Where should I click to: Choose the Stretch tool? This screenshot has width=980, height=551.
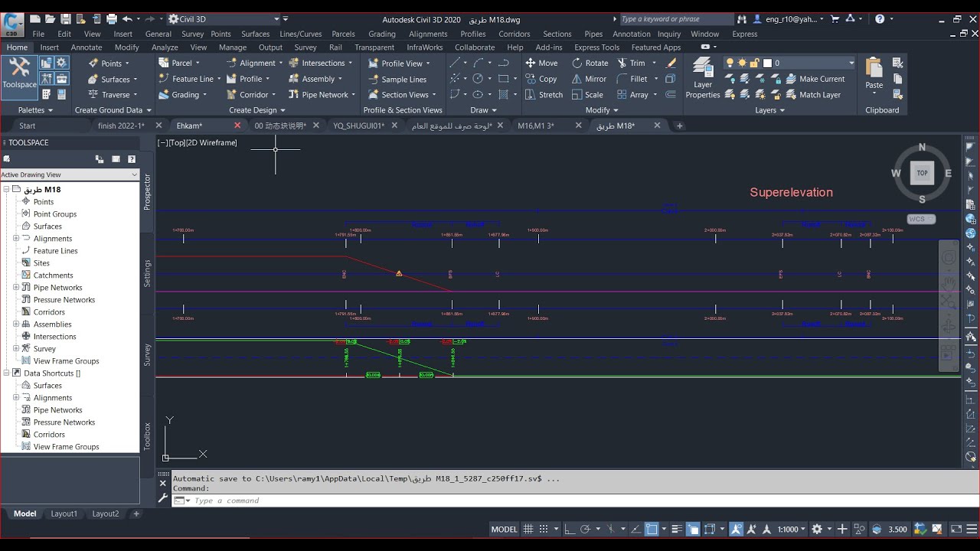click(x=544, y=95)
